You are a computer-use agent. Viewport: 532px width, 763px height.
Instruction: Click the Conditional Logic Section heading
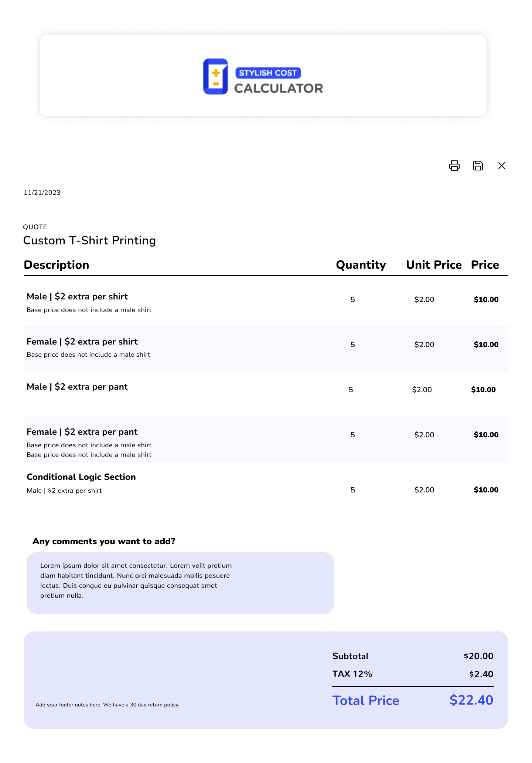[x=81, y=477]
